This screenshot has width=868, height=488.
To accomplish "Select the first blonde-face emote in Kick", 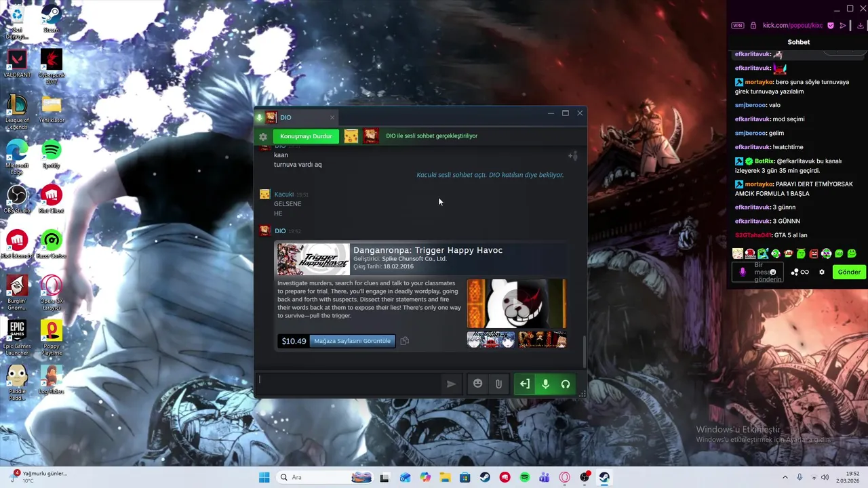I will coord(738,254).
